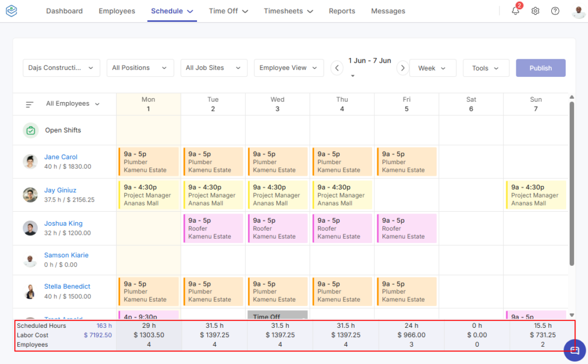Click the Sun 7 column header
The height and width of the screenshot is (364, 588).
[536, 104]
